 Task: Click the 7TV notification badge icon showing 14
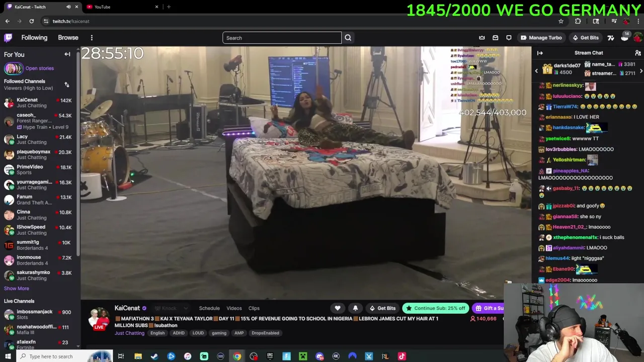(624, 37)
